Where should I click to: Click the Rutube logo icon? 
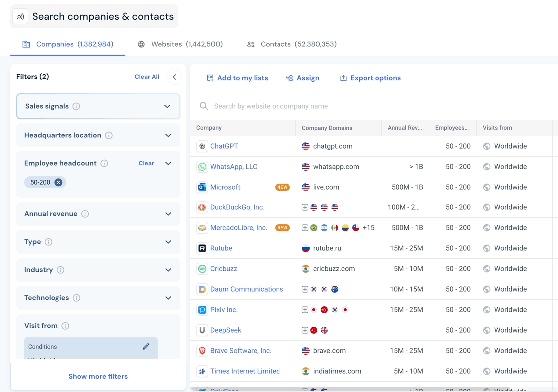pos(202,248)
